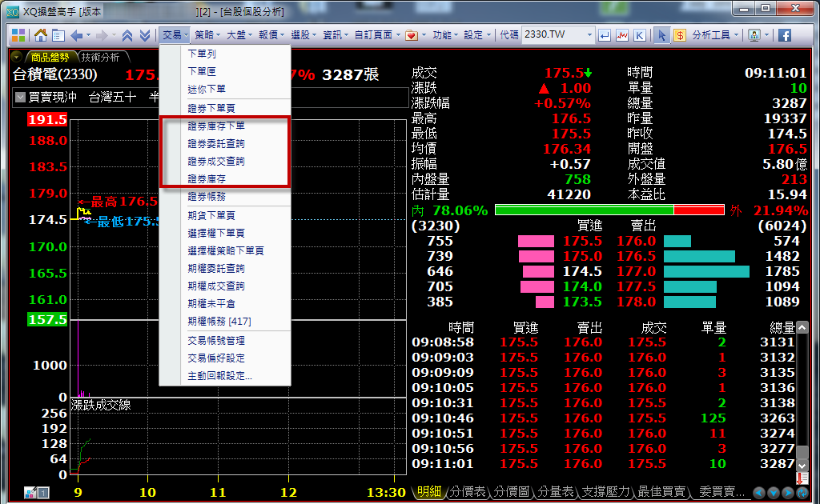Go to the home page icon
Image resolution: width=820 pixels, height=504 pixels.
coord(41,35)
